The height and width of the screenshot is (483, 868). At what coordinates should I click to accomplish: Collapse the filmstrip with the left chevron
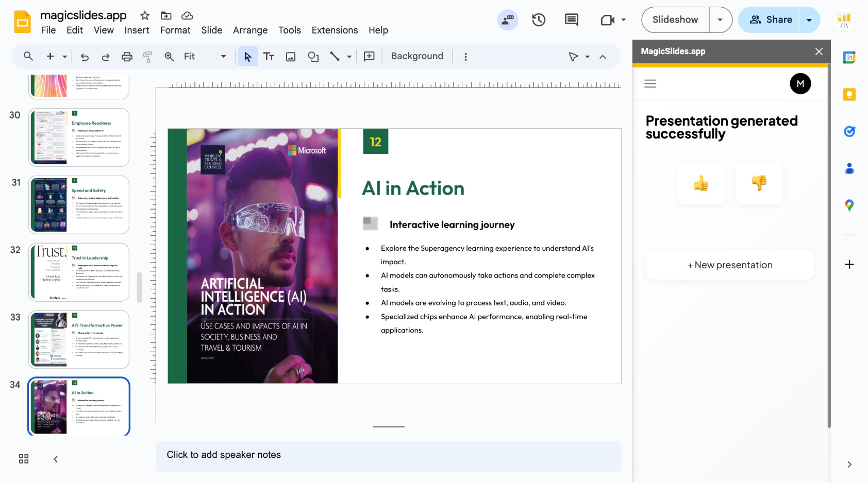[x=55, y=459]
